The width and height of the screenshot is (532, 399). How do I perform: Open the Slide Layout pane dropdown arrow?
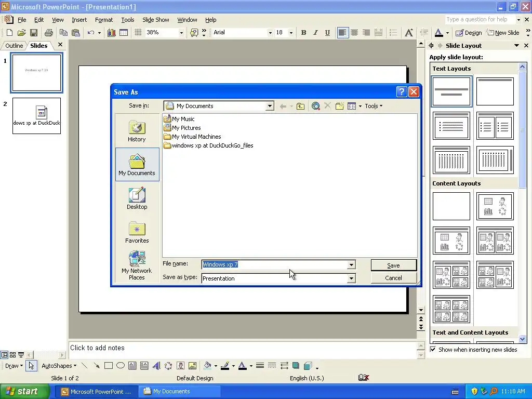click(516, 46)
